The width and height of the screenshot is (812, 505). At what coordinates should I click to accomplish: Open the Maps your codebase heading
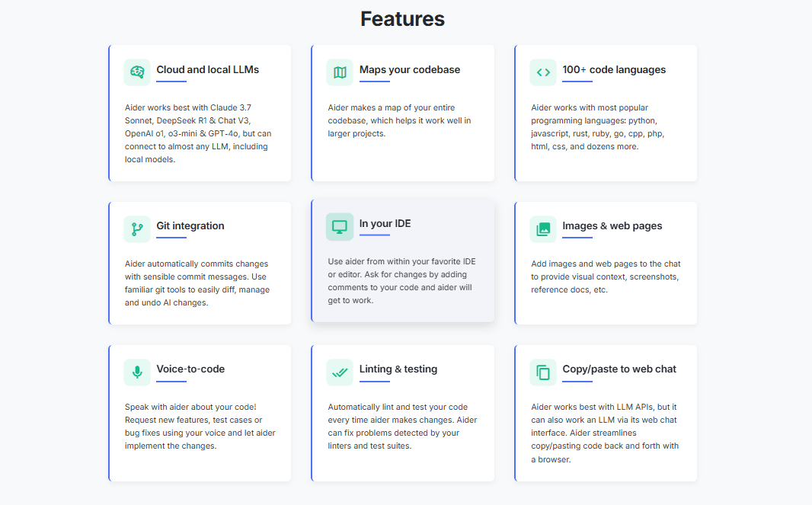pyautogui.click(x=409, y=69)
